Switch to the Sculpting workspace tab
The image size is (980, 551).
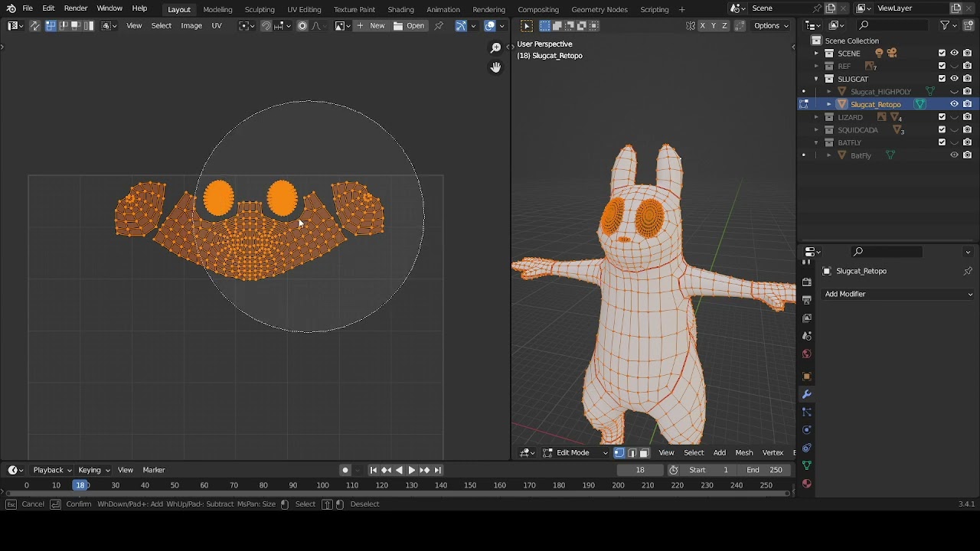[x=260, y=9]
